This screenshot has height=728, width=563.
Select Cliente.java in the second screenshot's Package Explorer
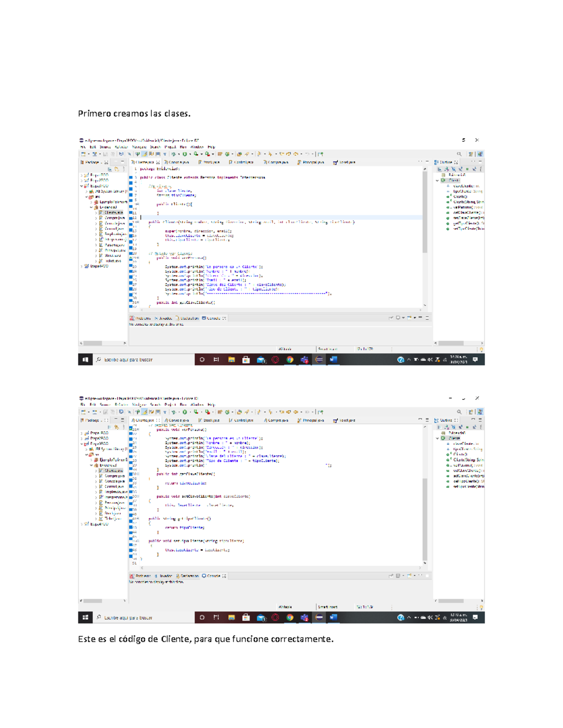(114, 471)
